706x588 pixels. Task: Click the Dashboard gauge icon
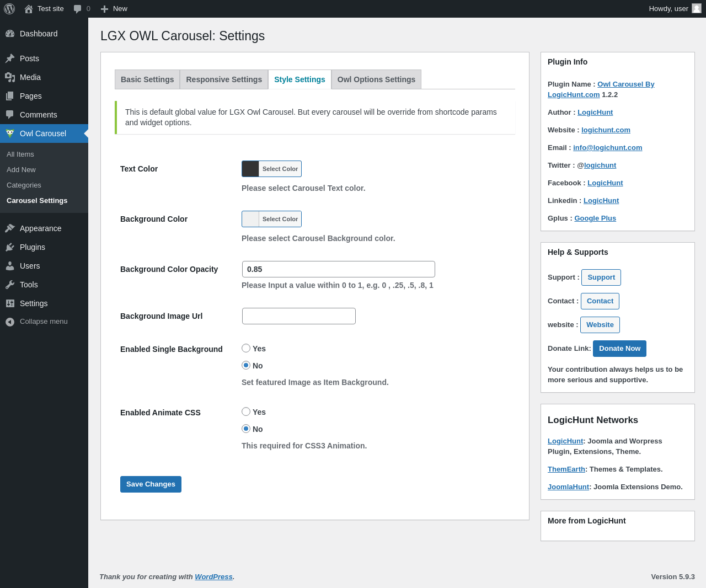tap(10, 34)
